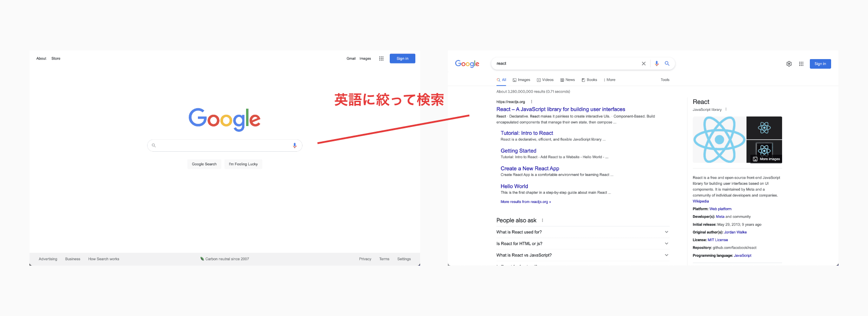Open the Images link on the homepage header
This screenshot has width=868, height=316.
pyautogui.click(x=365, y=59)
